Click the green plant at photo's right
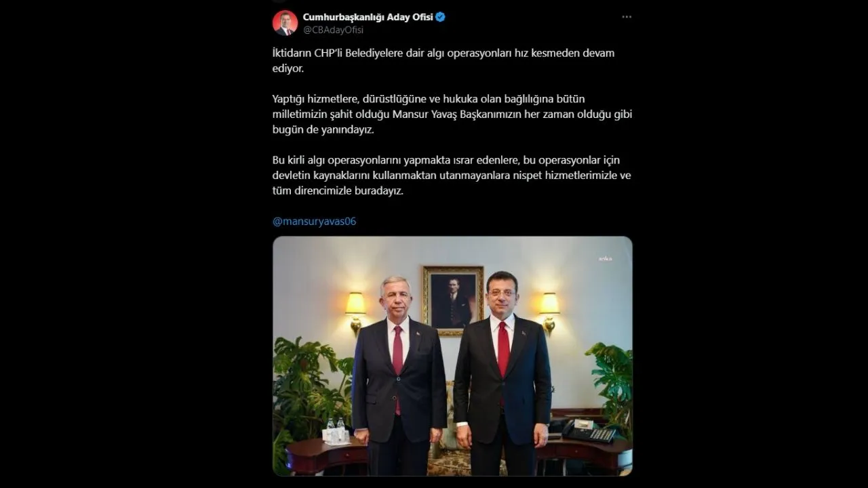Screen dimensions: 868x488 pos(610,390)
